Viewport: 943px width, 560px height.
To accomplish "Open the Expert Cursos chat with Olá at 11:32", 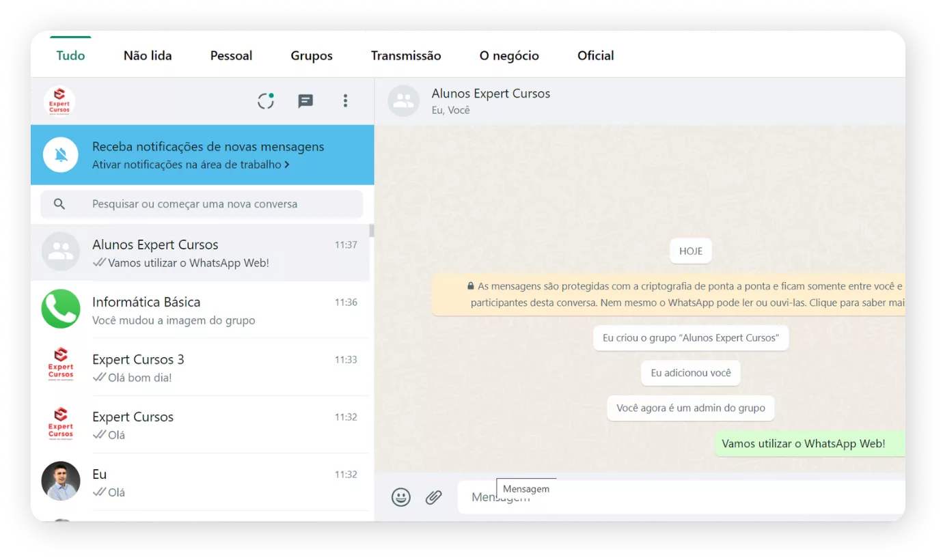I will 200,425.
